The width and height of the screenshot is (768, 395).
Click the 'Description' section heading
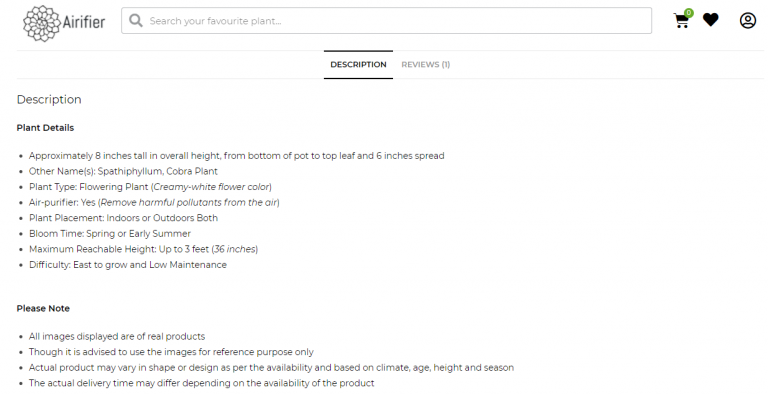click(49, 99)
